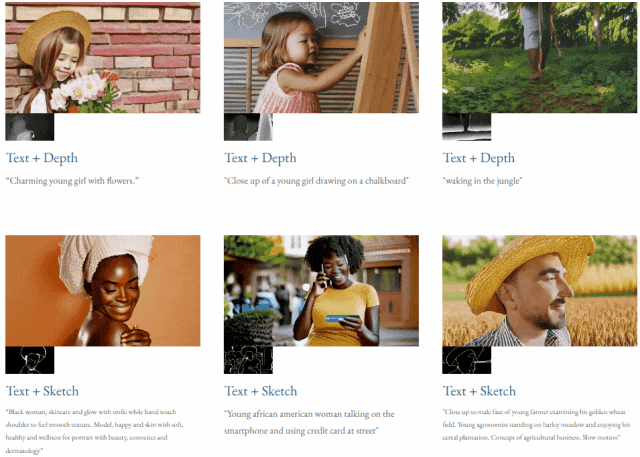Click Text + Depth heading above chalkboard caption
The width and height of the screenshot is (640, 457).
pos(260,158)
